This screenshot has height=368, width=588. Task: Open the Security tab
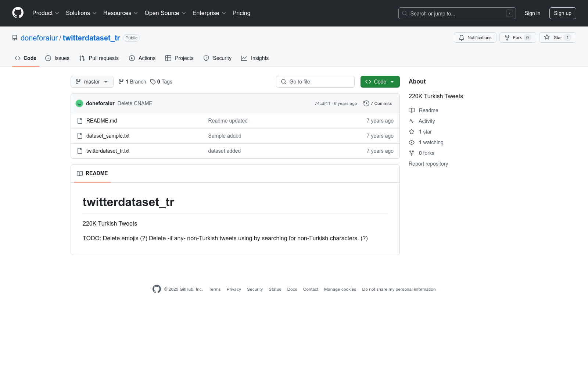point(218,58)
